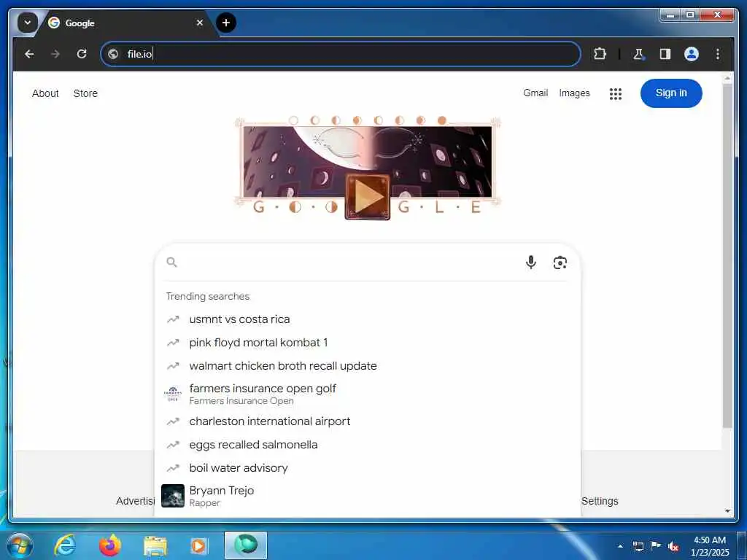Open Google Images link
The width and height of the screenshot is (747, 560).
[574, 93]
